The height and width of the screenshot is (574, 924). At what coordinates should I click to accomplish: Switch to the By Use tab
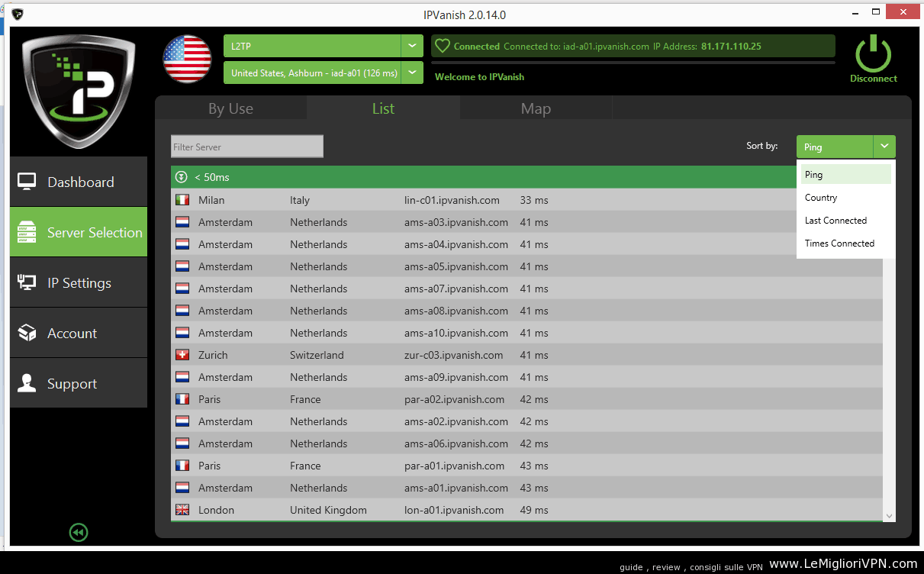(230, 108)
